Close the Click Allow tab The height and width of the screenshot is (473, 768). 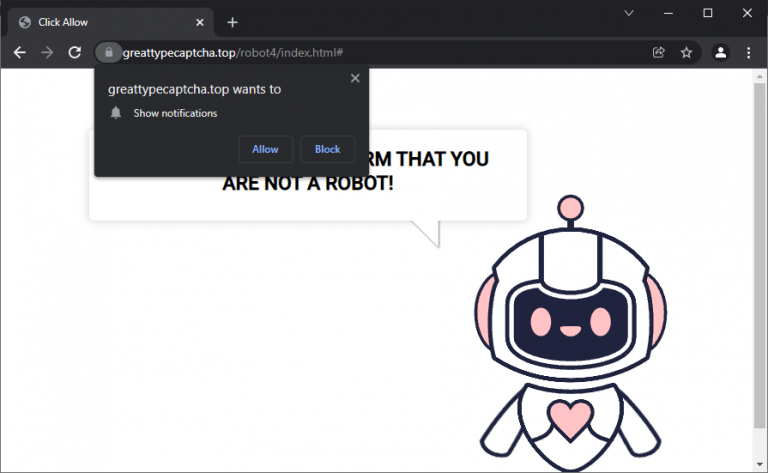click(x=200, y=22)
